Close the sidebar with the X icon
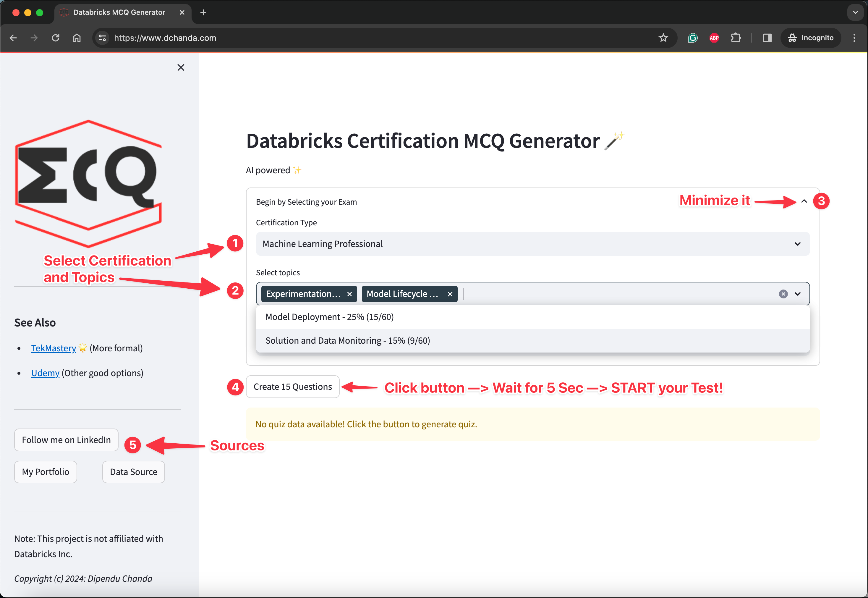Viewport: 868px width, 598px height. click(181, 67)
